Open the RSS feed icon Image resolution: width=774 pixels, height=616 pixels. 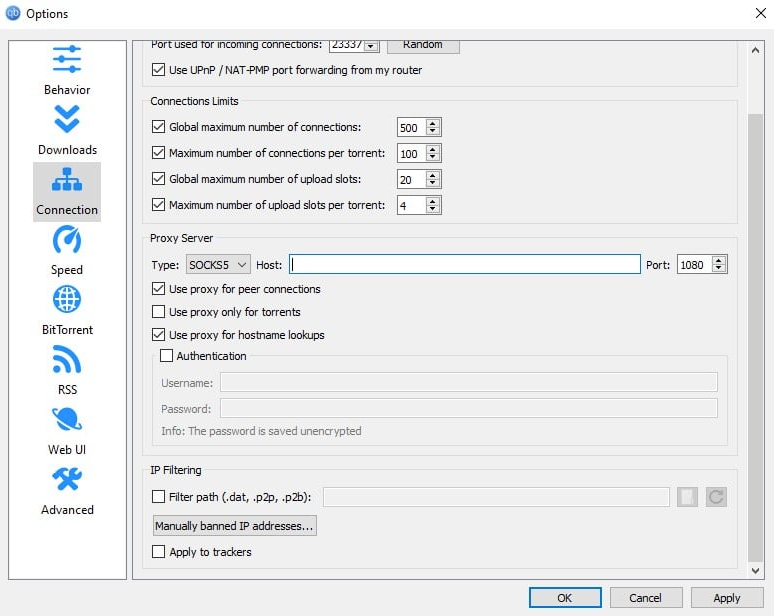click(67, 360)
